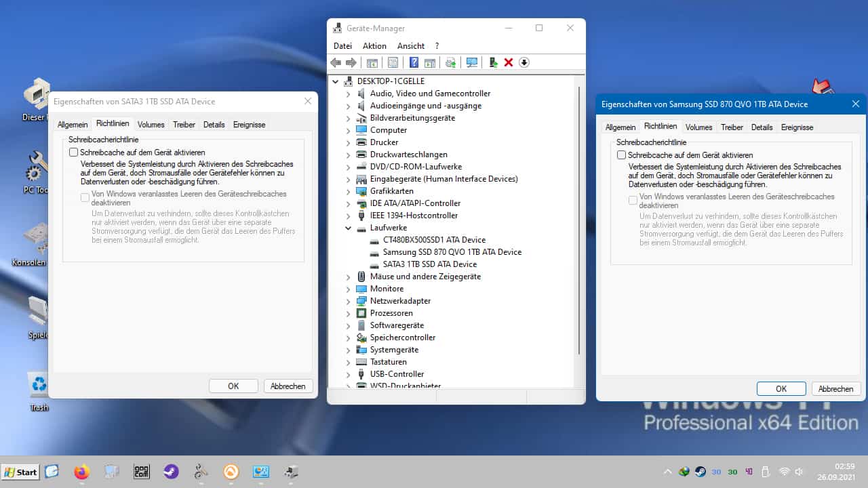This screenshot has width=868, height=488.
Task: Toggle the console tree toolbar icon
Action: click(372, 62)
